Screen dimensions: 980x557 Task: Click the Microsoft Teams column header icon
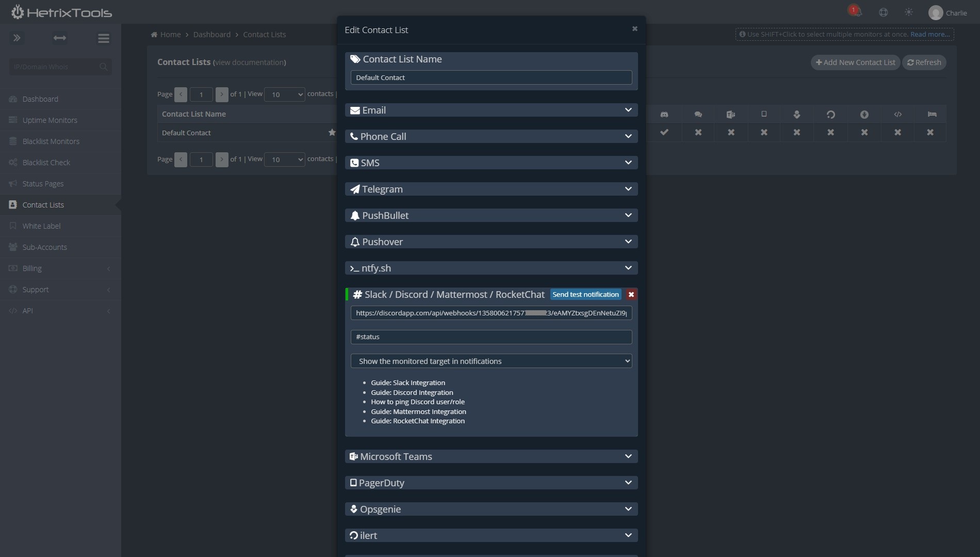(x=731, y=114)
